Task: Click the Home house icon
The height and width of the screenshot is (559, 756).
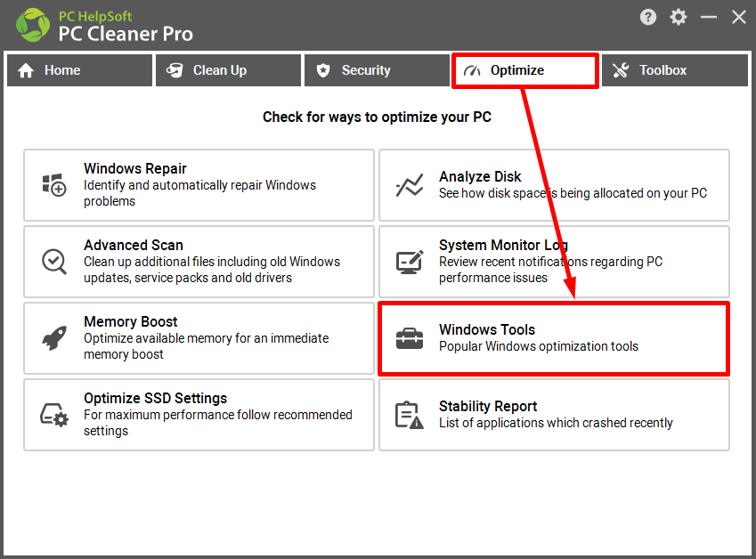Action: [x=26, y=71]
